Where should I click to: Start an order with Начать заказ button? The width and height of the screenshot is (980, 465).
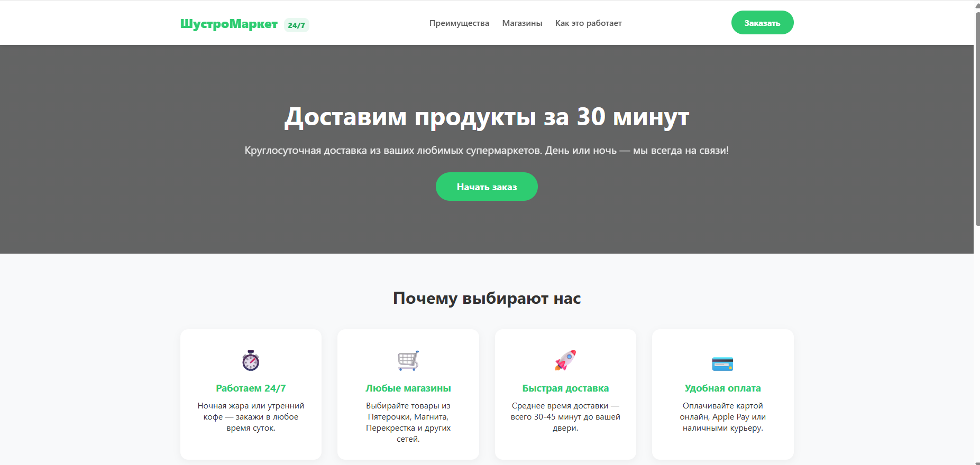pyautogui.click(x=487, y=187)
